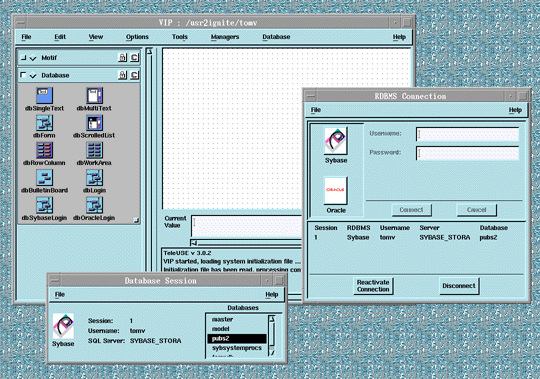540x379 pixels.
Task: Select the dbRowColumn widget icon
Action: [44, 150]
